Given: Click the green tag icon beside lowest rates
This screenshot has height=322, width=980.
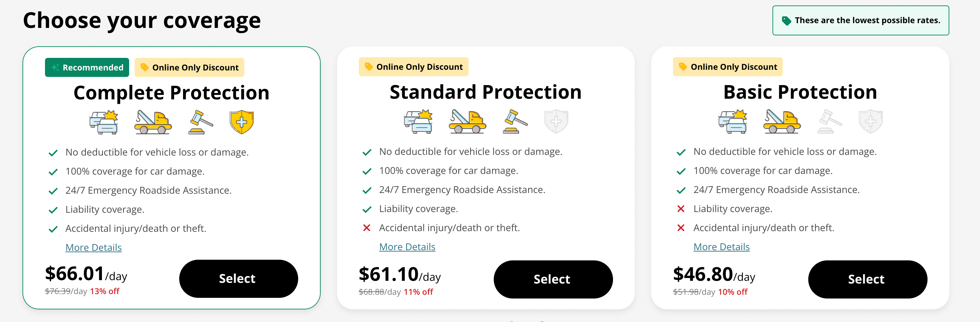Looking at the screenshot, I should point(786,21).
